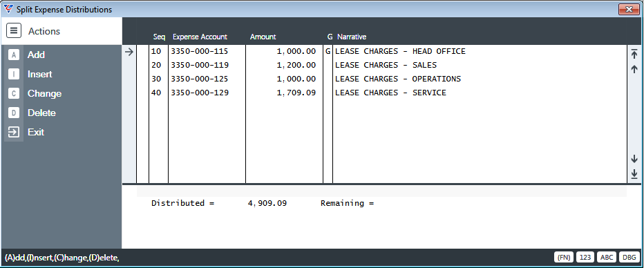Toggle the (FN) function key indicator
This screenshot has width=644, height=268.
564,258
